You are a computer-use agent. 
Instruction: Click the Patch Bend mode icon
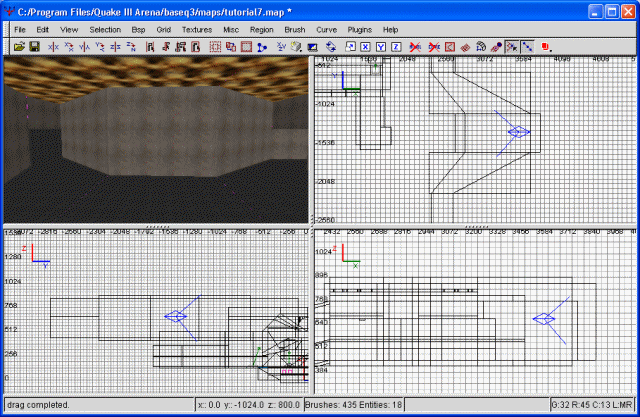pos(481,47)
